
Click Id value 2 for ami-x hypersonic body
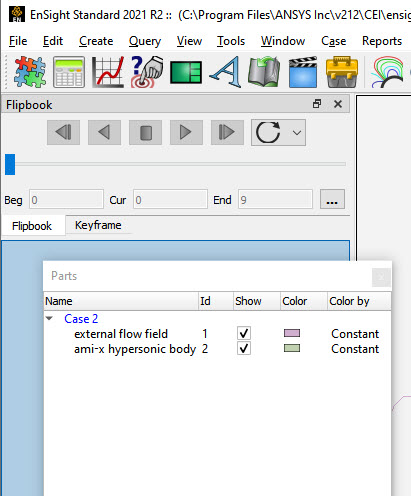[x=205, y=349]
